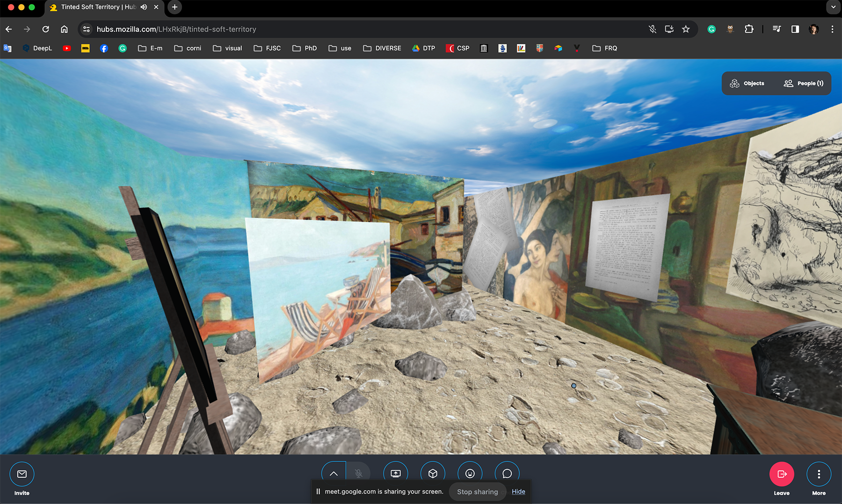842x504 pixels.
Task: Open the DIVERSE bookmarks folder
Action: tap(382, 48)
